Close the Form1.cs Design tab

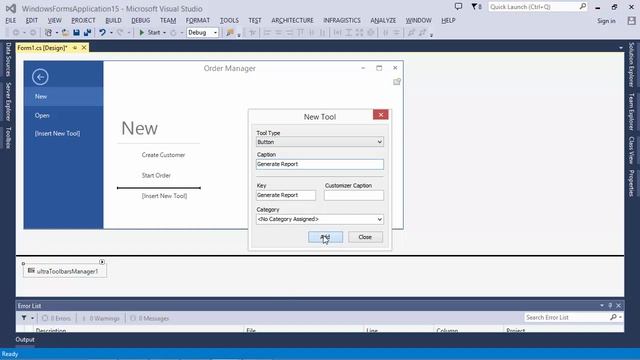tap(84, 48)
